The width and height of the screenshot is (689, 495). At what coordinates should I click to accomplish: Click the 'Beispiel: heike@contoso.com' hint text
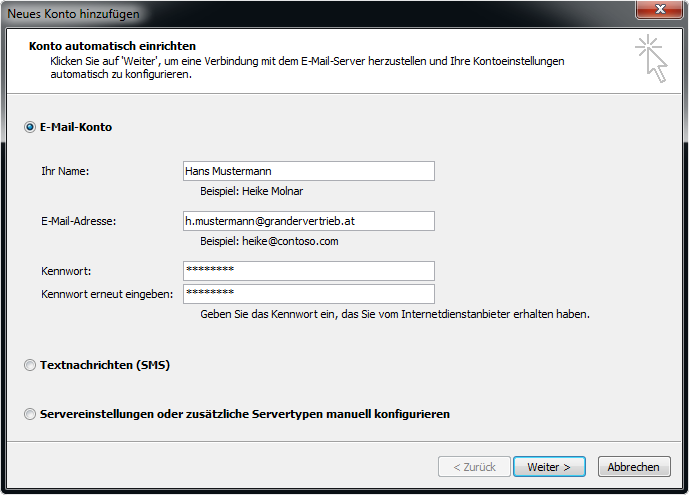pyautogui.click(x=269, y=241)
